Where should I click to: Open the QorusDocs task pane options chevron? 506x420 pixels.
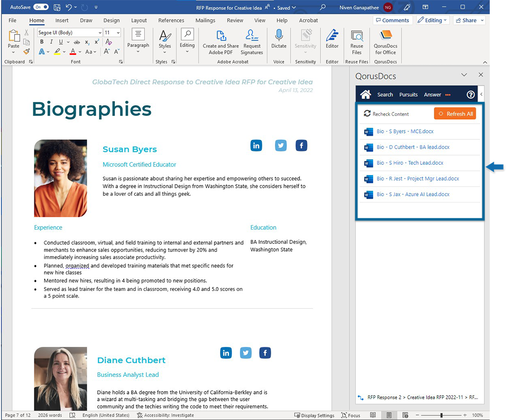point(464,75)
